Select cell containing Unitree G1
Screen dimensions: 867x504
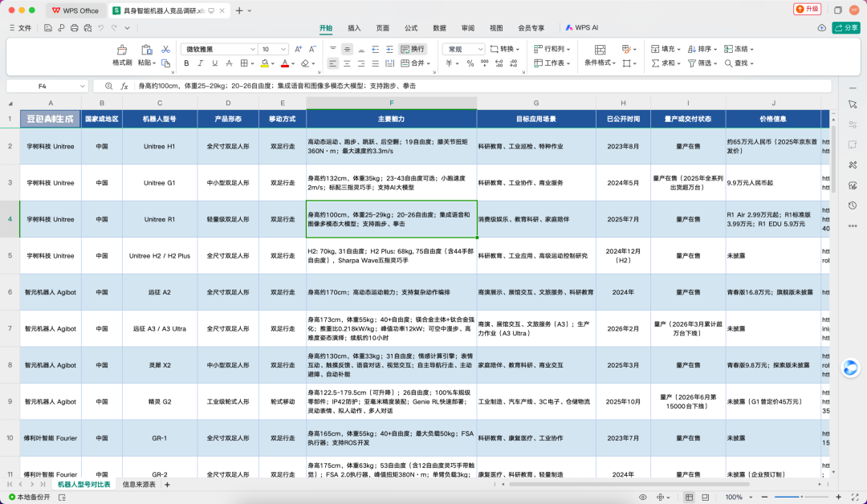[160, 183]
